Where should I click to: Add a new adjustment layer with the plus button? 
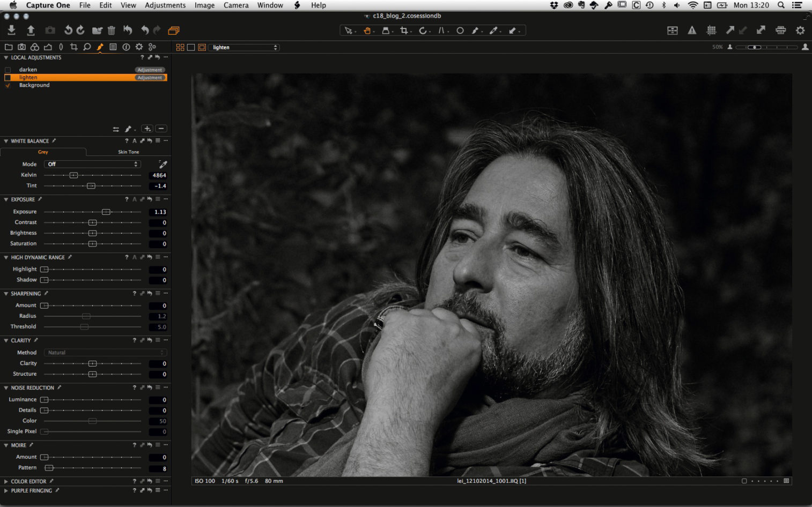(x=147, y=129)
